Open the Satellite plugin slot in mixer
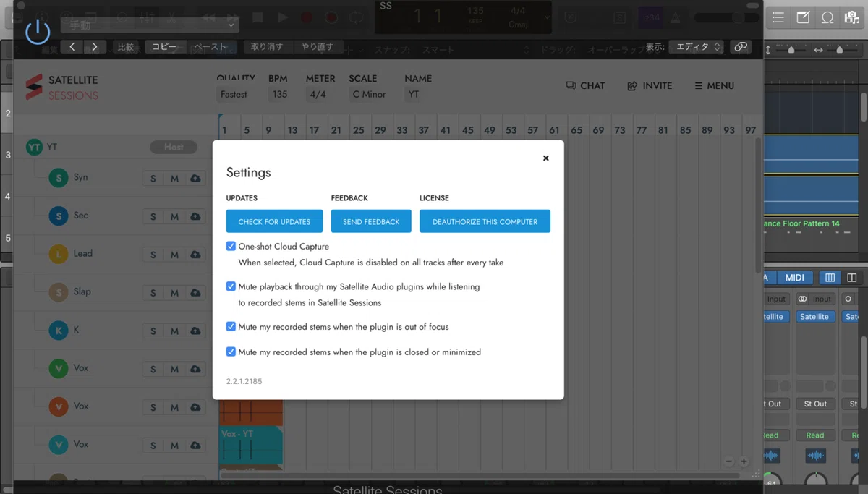Screen dimensions: 868x494 pos(814,316)
